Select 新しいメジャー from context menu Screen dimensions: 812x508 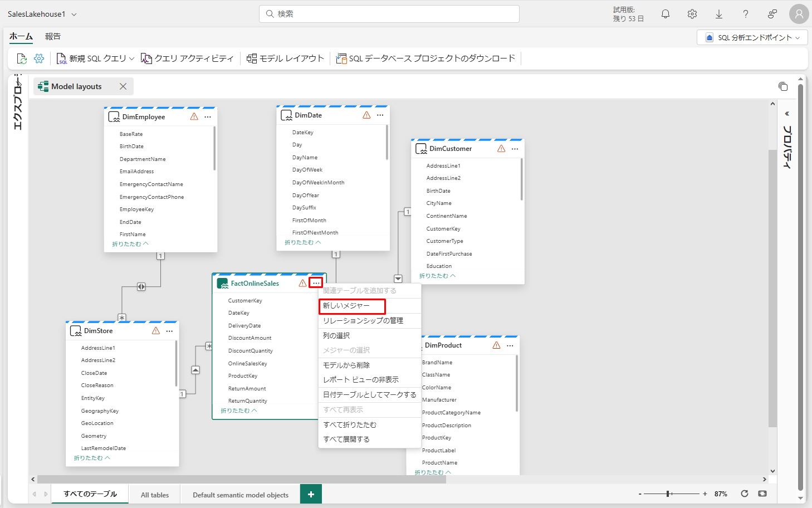[x=352, y=306]
